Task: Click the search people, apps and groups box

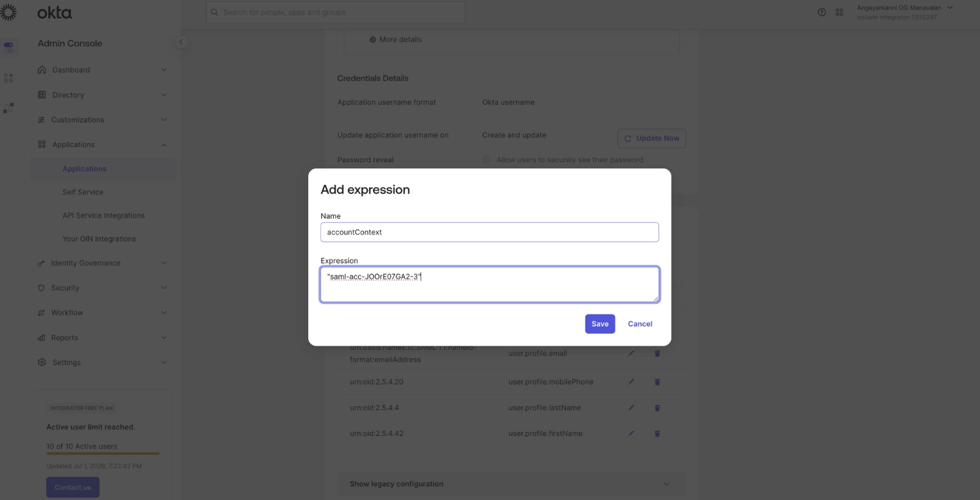Action: 335,12
